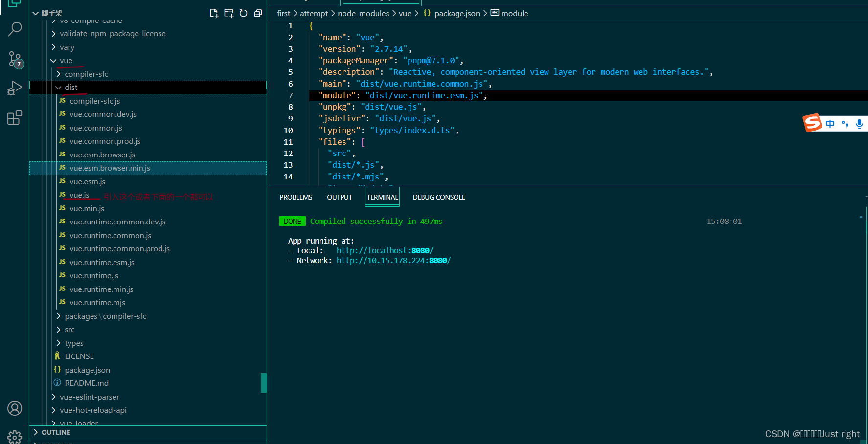The height and width of the screenshot is (444, 868).
Task: Toggle the punctuation mode on IME toolbar
Action: [x=845, y=124]
